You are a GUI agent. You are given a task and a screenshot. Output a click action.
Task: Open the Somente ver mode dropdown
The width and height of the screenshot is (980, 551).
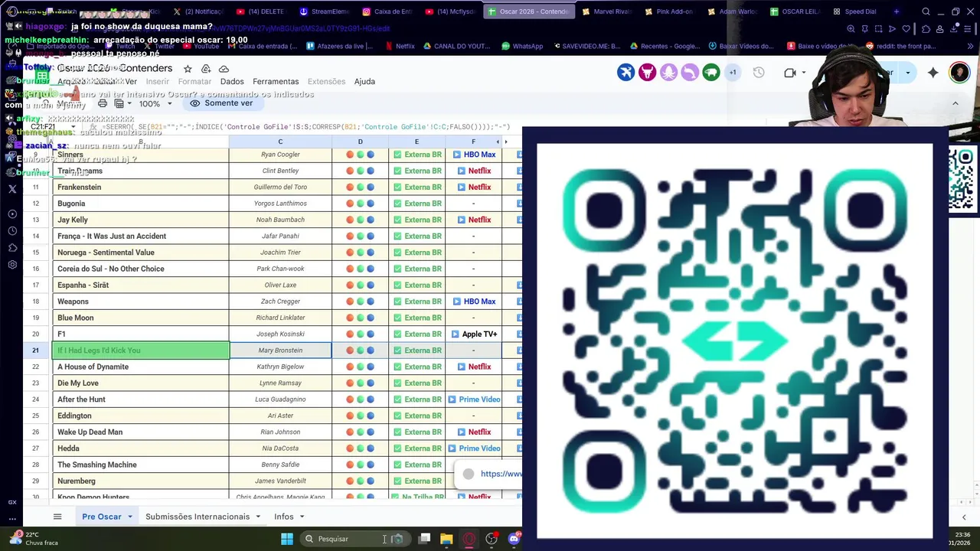point(223,103)
